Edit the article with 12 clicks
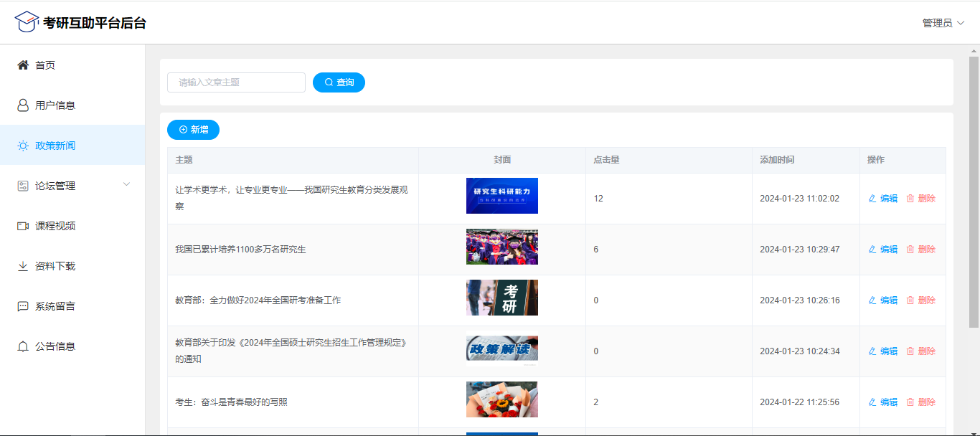Screen dimensions: 980x436 883,199
